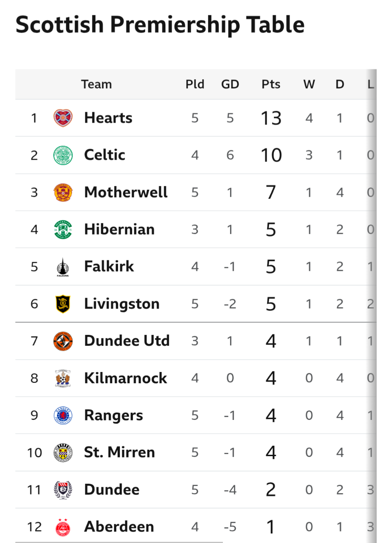The image size is (392, 543).
Task: Click the Falkirk club badge
Action: click(x=63, y=267)
